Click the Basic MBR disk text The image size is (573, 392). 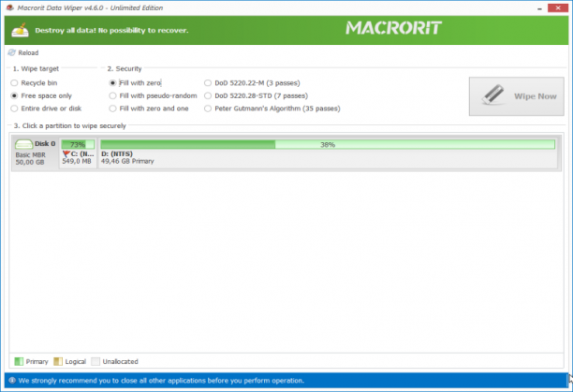pyautogui.click(x=30, y=154)
